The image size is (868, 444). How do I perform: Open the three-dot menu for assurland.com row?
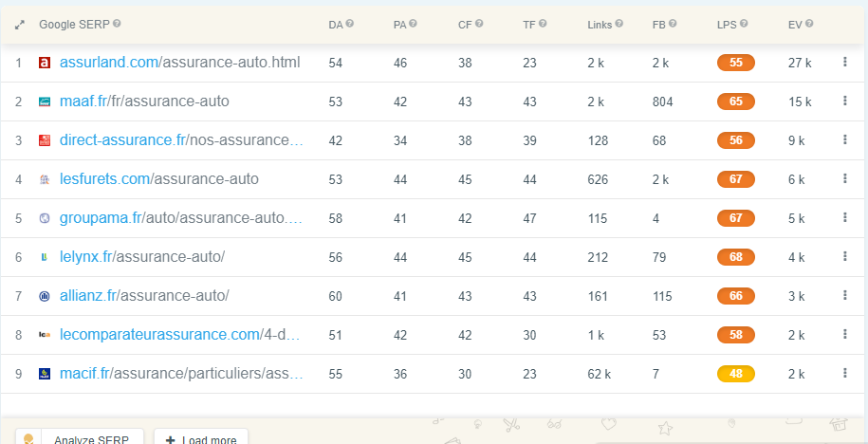844,62
